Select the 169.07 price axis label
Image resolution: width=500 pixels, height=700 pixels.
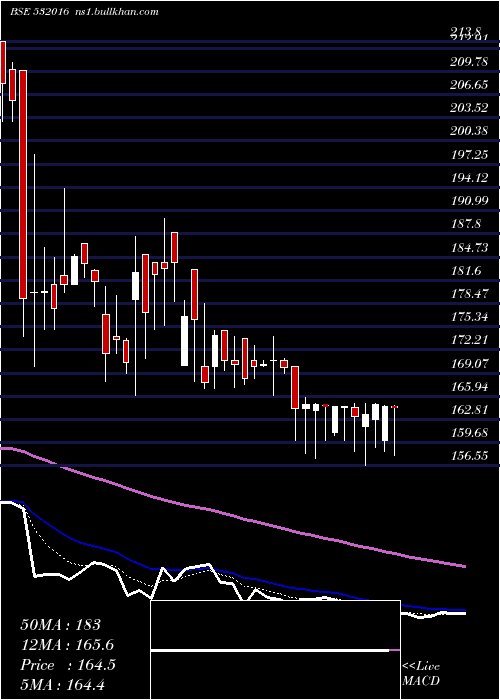[x=469, y=364]
